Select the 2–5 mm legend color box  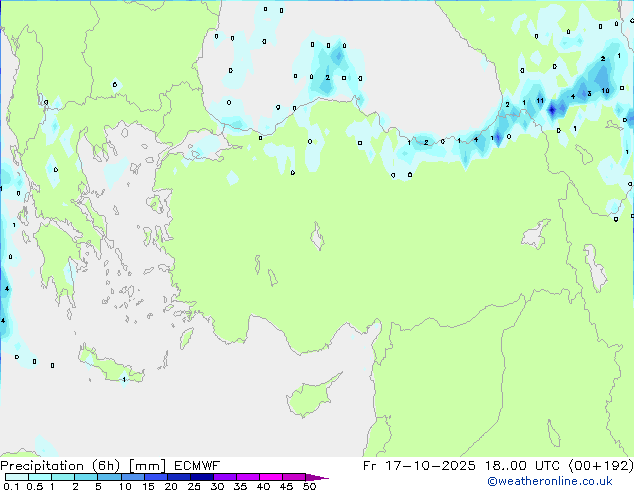coord(86,477)
